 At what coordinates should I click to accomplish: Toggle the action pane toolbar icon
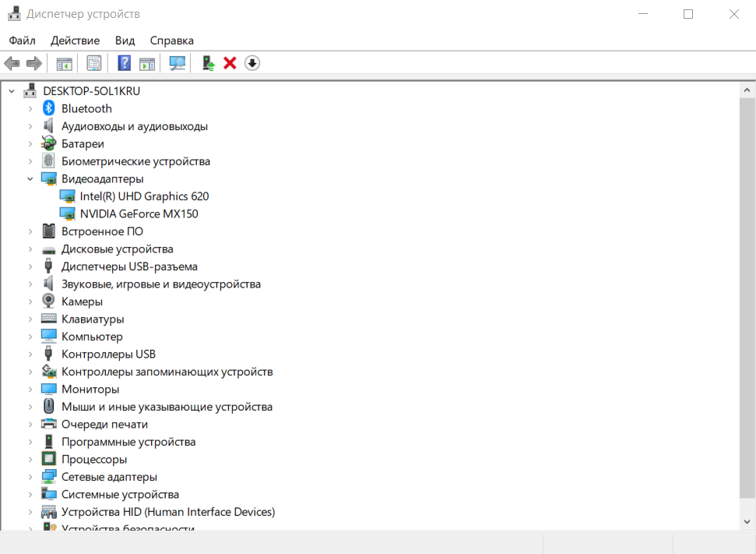(x=147, y=63)
